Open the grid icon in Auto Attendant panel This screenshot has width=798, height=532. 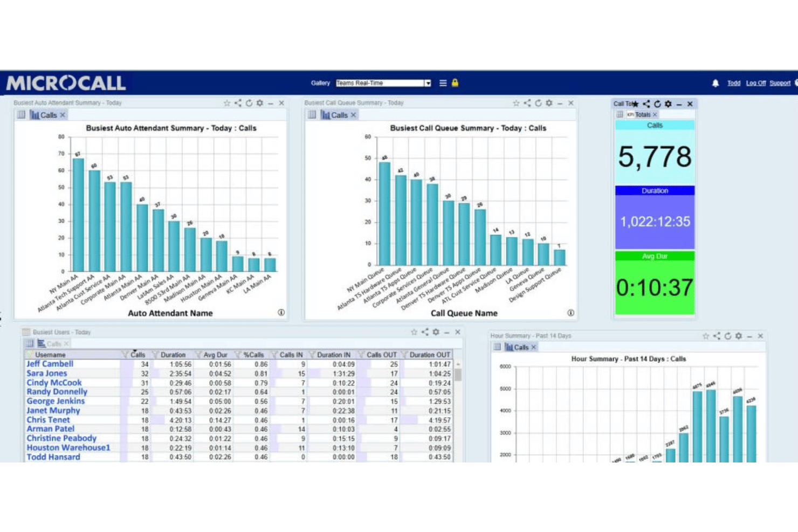pyautogui.click(x=21, y=115)
